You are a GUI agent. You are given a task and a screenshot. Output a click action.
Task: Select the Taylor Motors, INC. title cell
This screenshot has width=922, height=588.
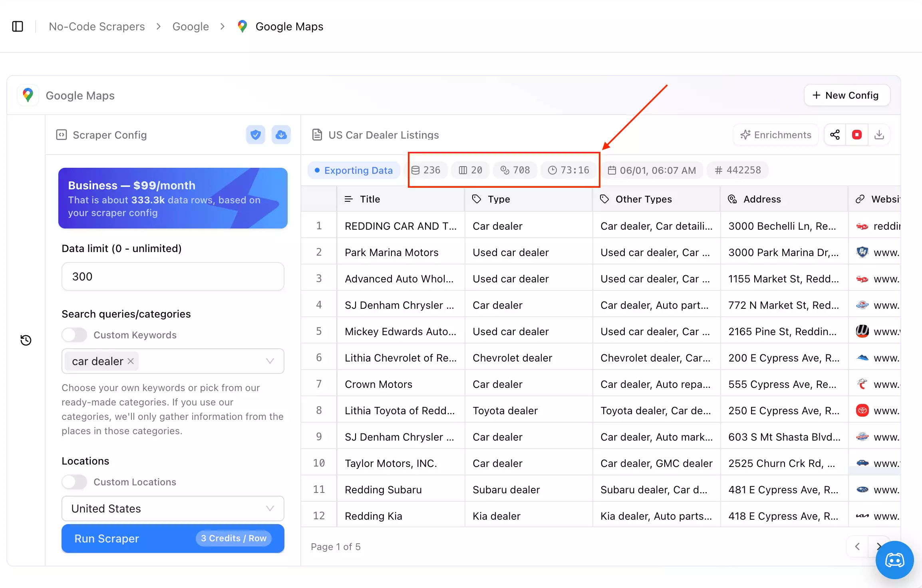point(401,463)
